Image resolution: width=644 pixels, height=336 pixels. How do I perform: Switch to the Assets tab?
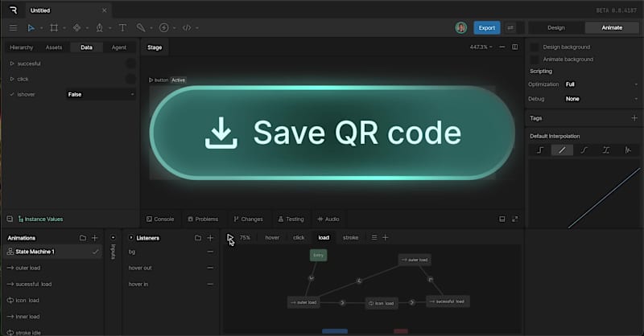click(x=54, y=47)
